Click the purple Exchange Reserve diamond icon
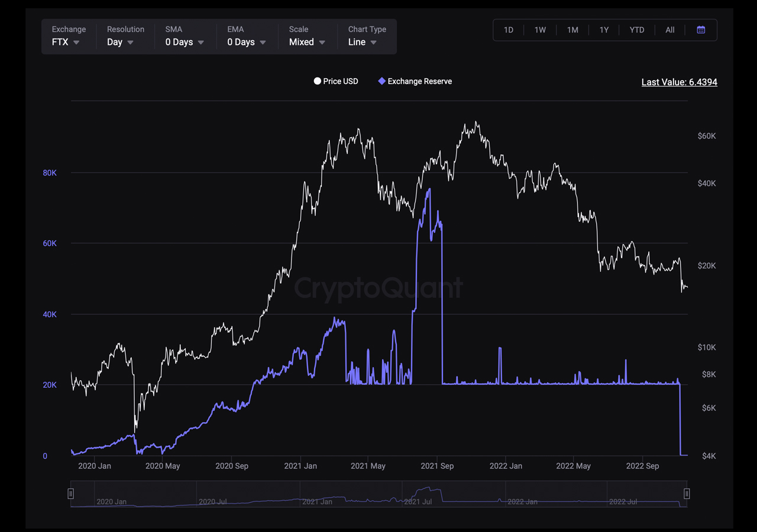 [x=381, y=82]
